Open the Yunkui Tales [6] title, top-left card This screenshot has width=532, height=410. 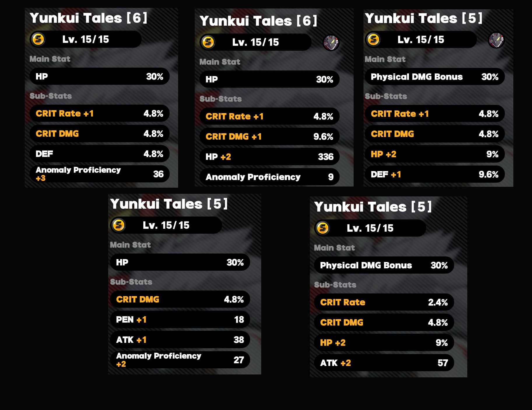[x=88, y=18]
